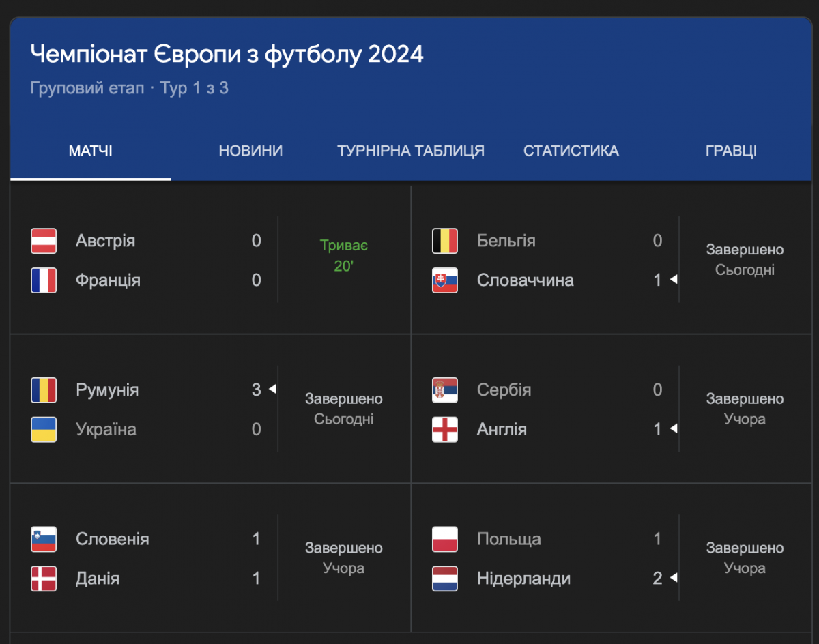Click the Чемпіонат Європи з футболу 2024 title
819x644 pixels.
coord(227,54)
